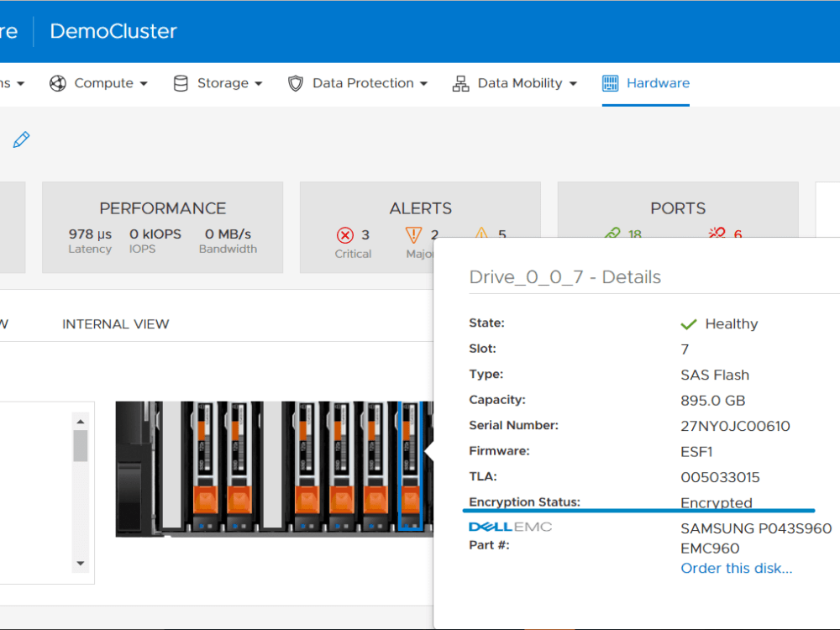This screenshot has width=840, height=630.
Task: Click the red unlinked ports icon
Action: (717, 233)
